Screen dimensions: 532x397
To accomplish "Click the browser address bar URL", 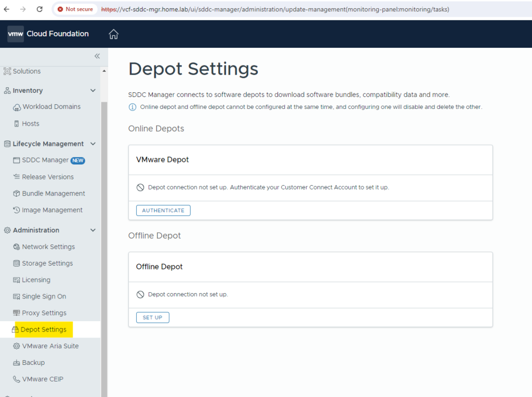I will 275,9.
